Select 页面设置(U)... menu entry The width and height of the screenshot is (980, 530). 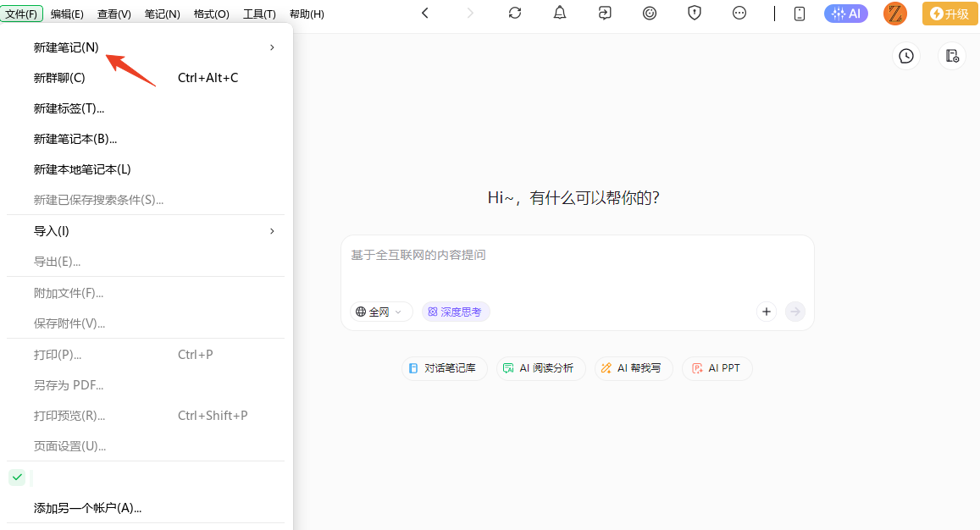coord(146,446)
